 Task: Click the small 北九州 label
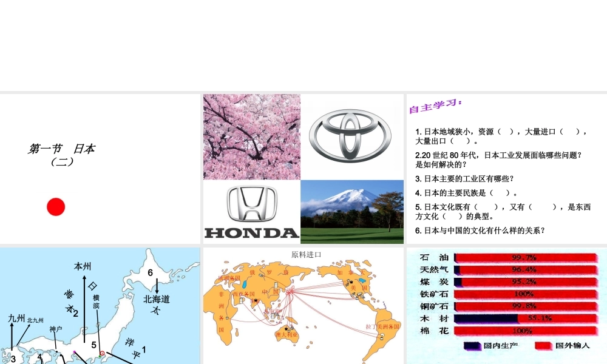(x=35, y=320)
